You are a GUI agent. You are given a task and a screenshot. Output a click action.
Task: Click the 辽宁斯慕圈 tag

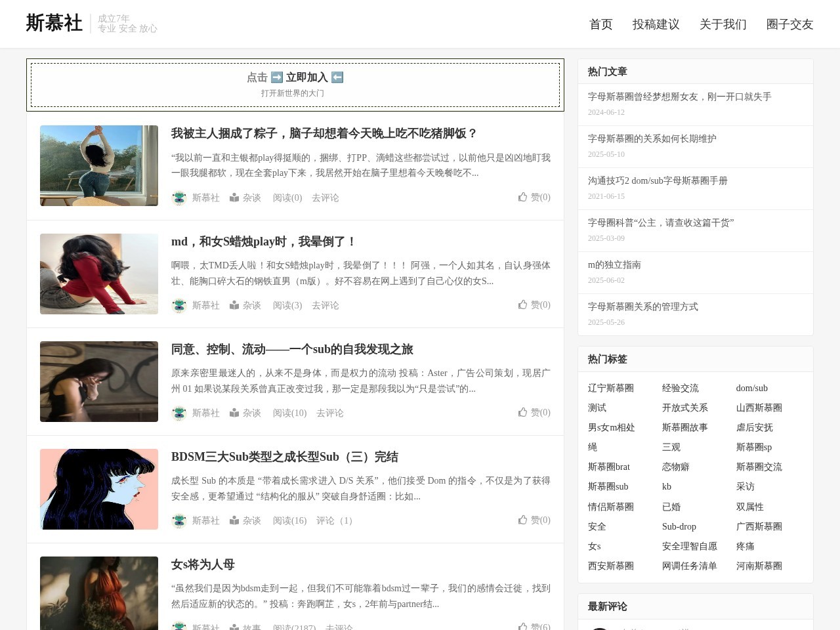(x=611, y=388)
